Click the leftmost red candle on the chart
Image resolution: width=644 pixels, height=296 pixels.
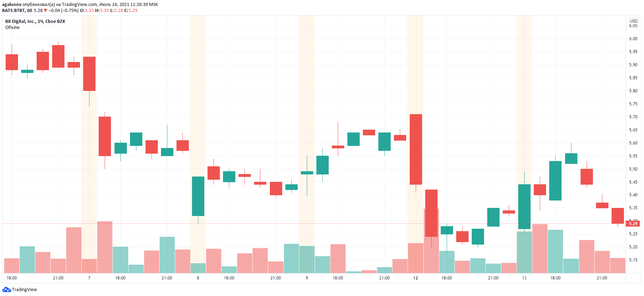(x=12, y=62)
